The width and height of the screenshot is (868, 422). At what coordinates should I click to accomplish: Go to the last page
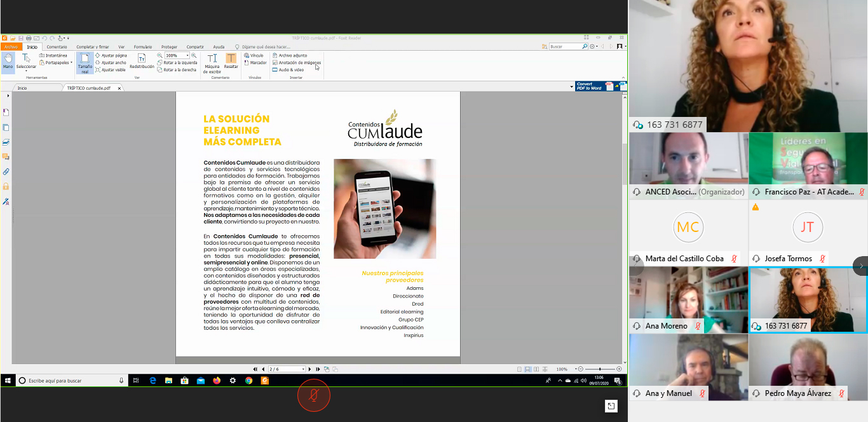click(x=318, y=369)
